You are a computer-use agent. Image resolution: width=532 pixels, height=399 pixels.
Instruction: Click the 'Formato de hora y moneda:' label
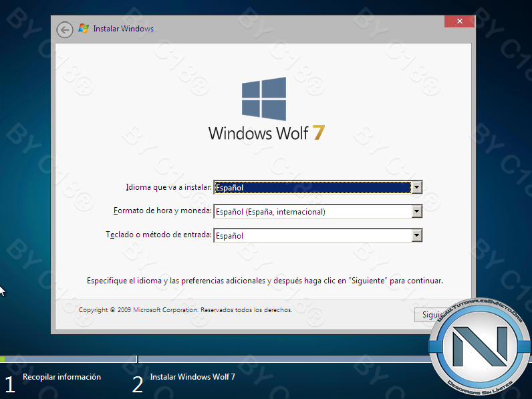point(162,211)
